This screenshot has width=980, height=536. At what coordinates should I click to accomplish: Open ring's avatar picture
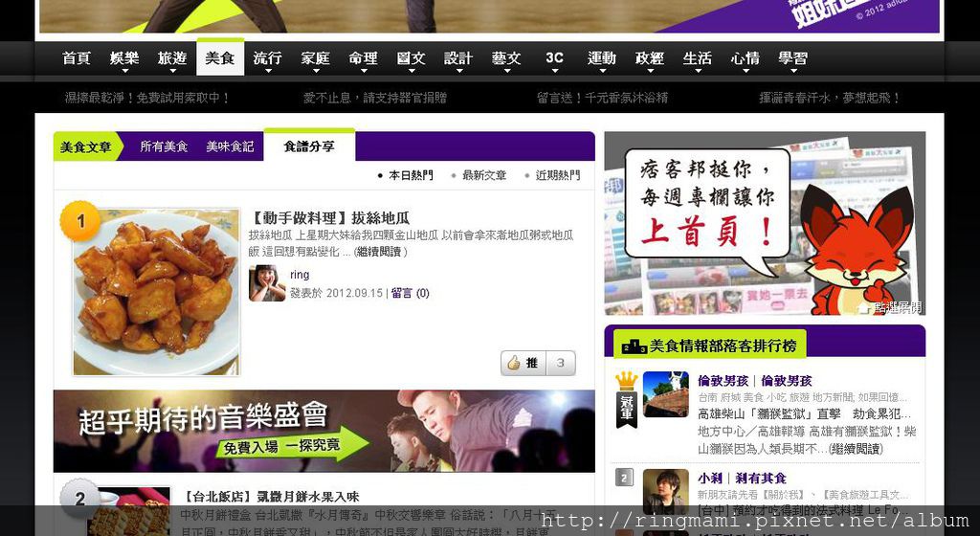click(x=268, y=283)
